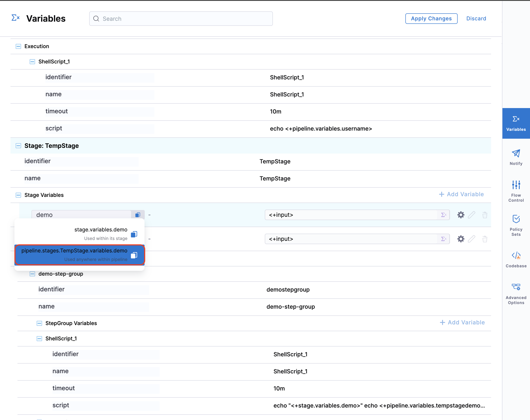530x420 pixels.
Task: Click Apply Changes button
Action: pos(431,19)
